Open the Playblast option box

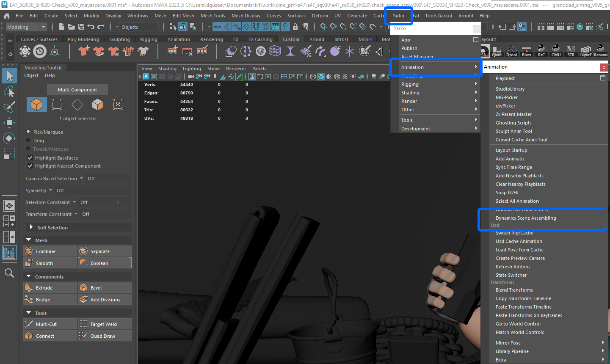click(603, 78)
